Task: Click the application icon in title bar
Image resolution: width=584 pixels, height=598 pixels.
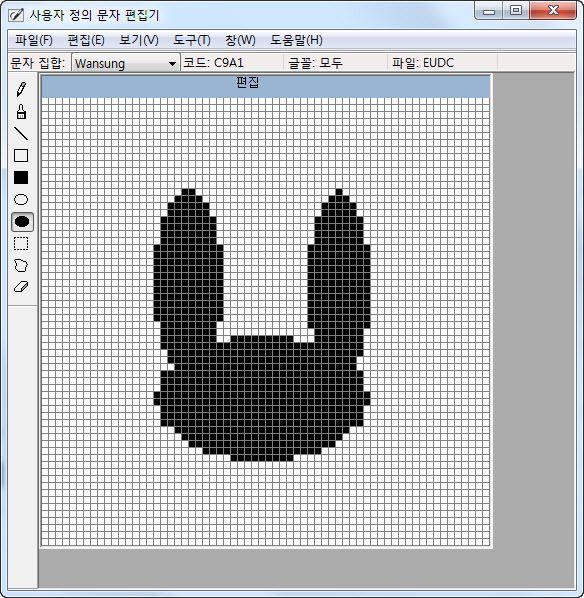Action: (x=16, y=15)
